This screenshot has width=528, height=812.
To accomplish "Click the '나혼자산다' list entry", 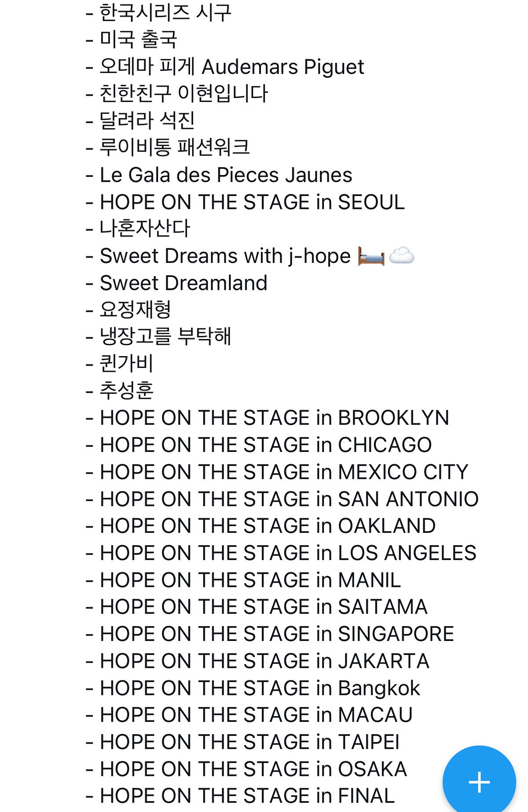I will click(x=145, y=229).
